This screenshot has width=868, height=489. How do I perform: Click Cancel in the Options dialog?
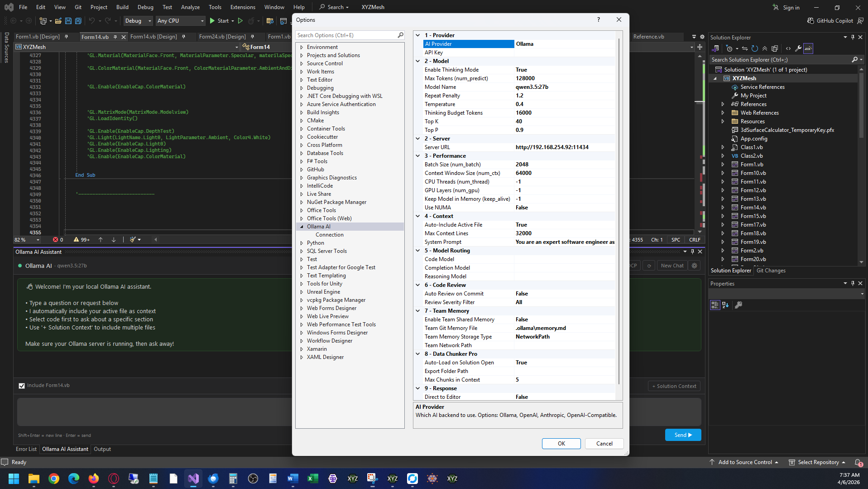(x=604, y=444)
